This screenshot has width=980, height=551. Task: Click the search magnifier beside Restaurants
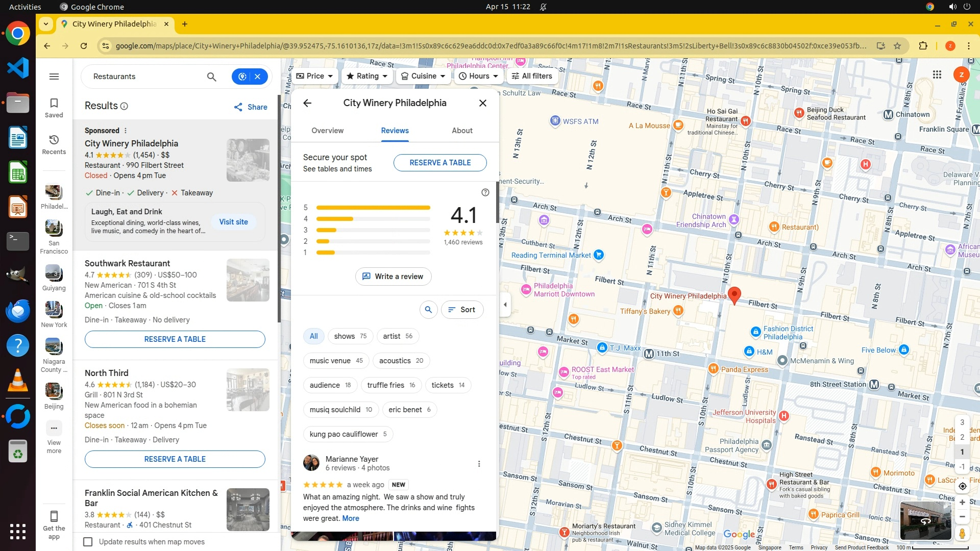tap(211, 77)
